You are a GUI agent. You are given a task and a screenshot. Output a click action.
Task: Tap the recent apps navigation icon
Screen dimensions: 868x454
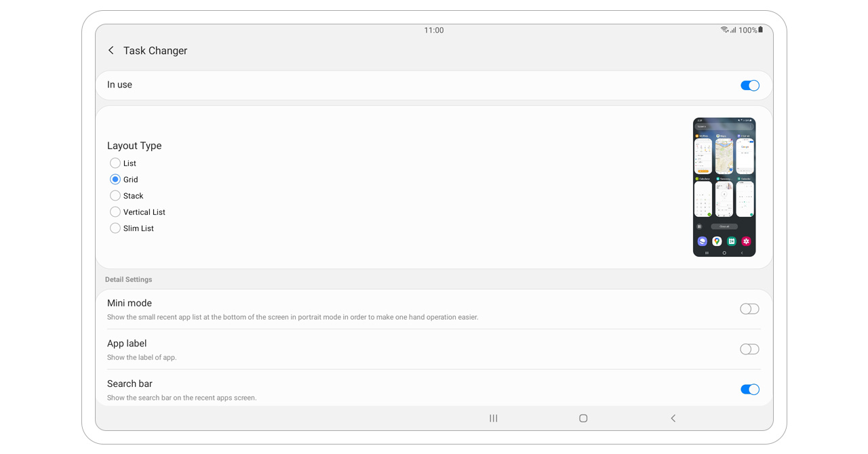point(494,418)
